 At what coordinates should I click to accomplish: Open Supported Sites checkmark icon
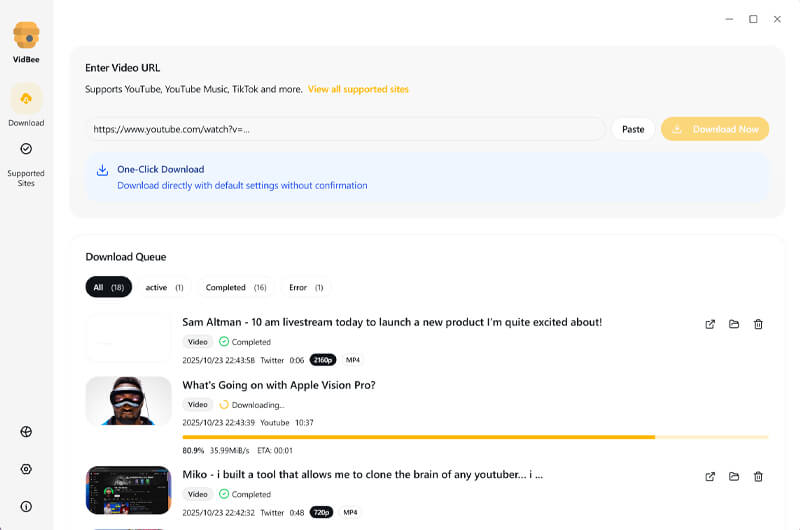click(x=26, y=149)
